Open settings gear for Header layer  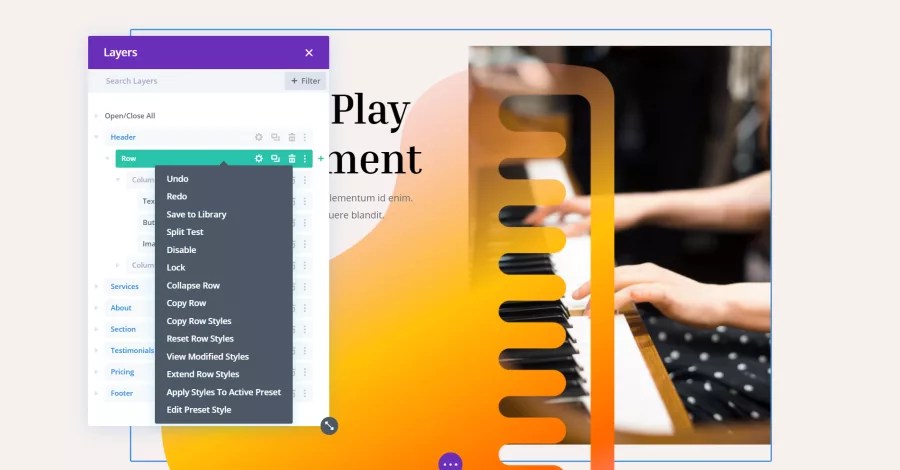tap(259, 137)
